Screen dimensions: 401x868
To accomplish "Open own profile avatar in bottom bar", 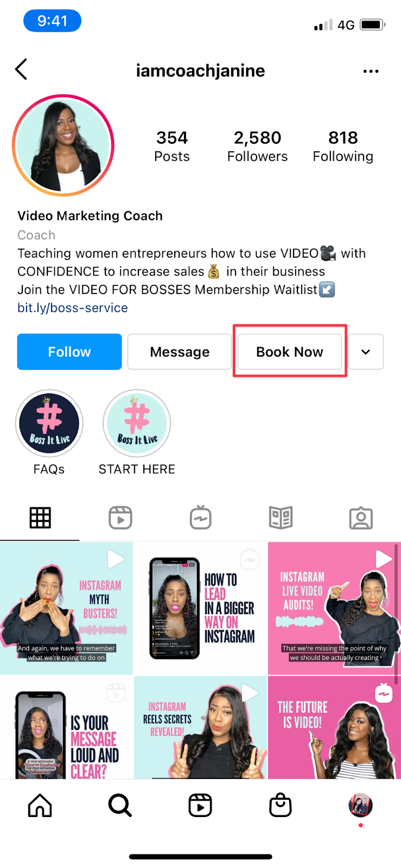I will (360, 806).
